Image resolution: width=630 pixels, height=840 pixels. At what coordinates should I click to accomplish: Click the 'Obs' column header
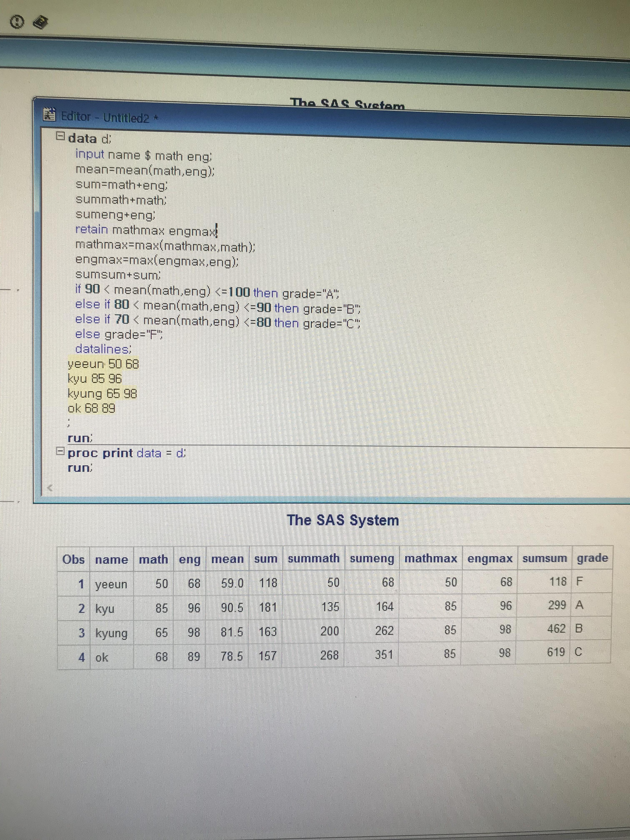tap(74, 559)
